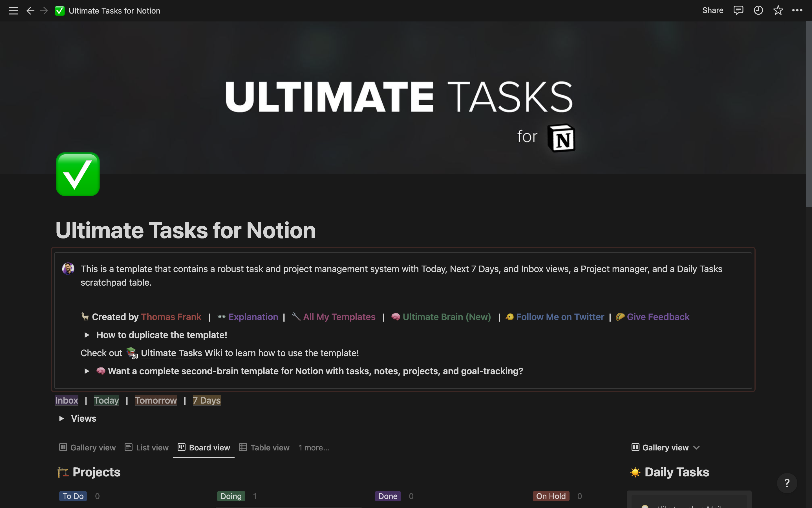Click the Ultimate Tasks for Notion page title

[x=186, y=231]
